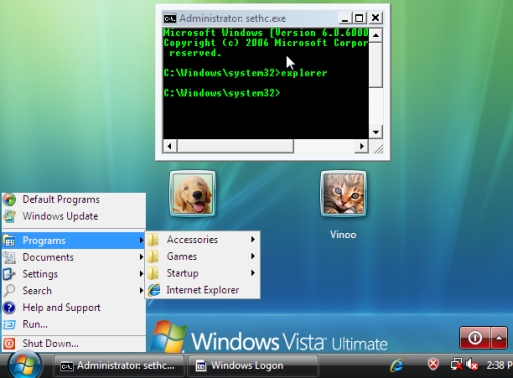Image resolution: width=513 pixels, height=378 pixels.
Task: Switch to Windows Logon taskbar button
Action: tap(253, 366)
